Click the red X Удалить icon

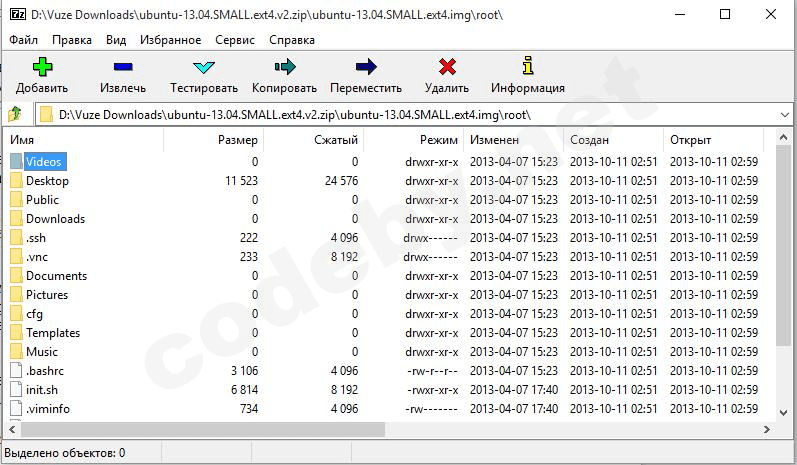[447, 67]
